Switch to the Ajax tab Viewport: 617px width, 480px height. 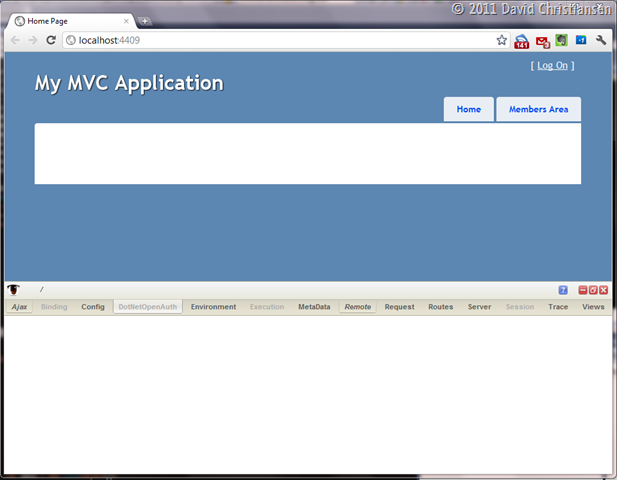point(19,307)
